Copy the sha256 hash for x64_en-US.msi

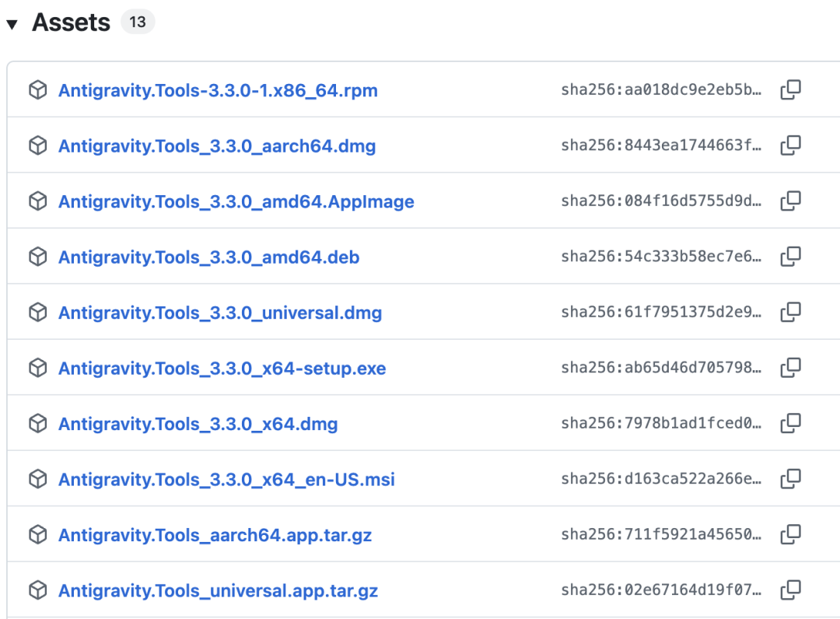(791, 479)
